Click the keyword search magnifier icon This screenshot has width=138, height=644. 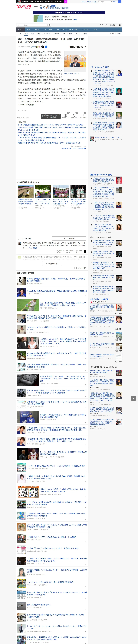[x=49, y=25]
